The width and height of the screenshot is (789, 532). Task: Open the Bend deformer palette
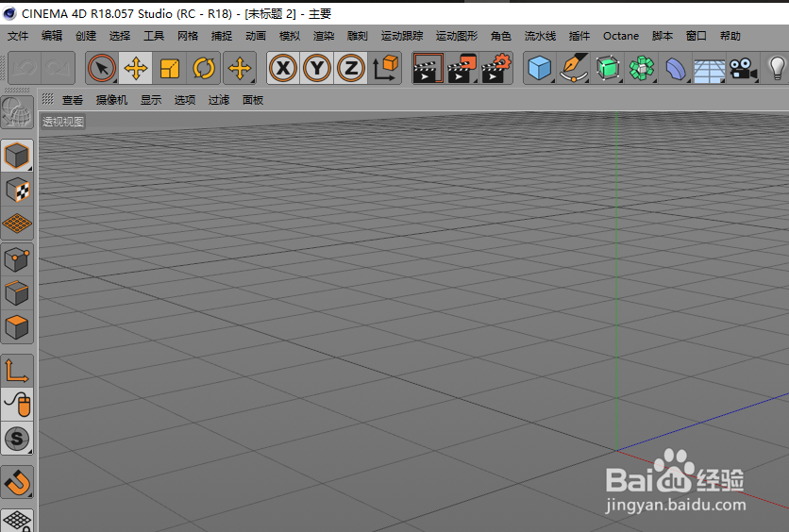coord(676,68)
